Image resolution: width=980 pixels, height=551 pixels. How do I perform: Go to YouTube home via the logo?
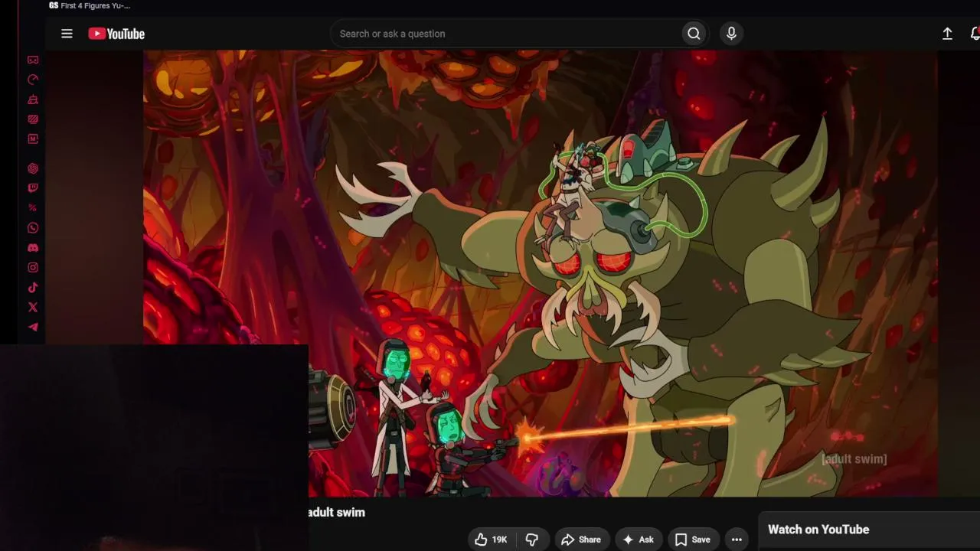116,34
